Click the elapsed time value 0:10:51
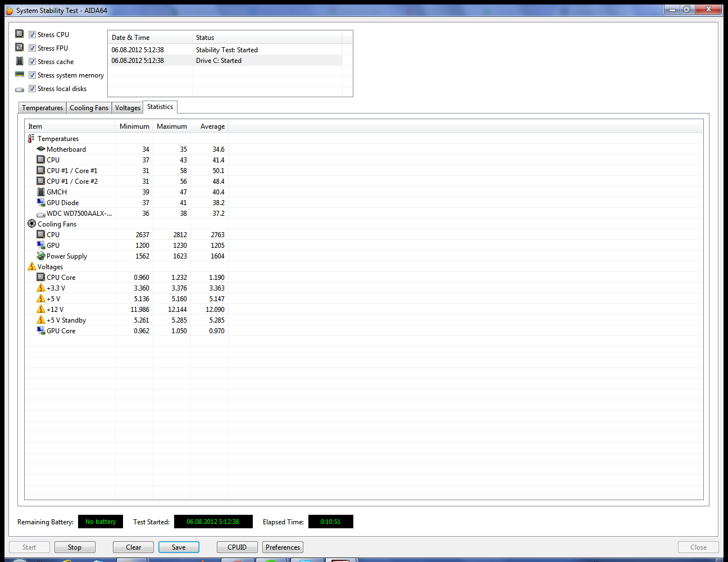This screenshot has height=562, width=728. [x=331, y=522]
